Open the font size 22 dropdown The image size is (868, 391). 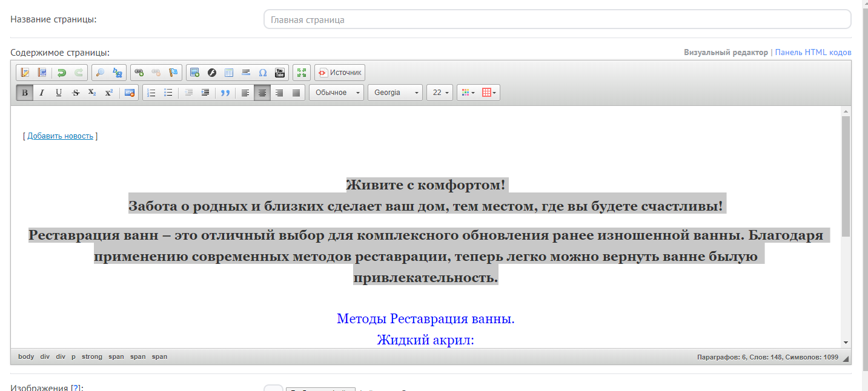click(x=440, y=93)
